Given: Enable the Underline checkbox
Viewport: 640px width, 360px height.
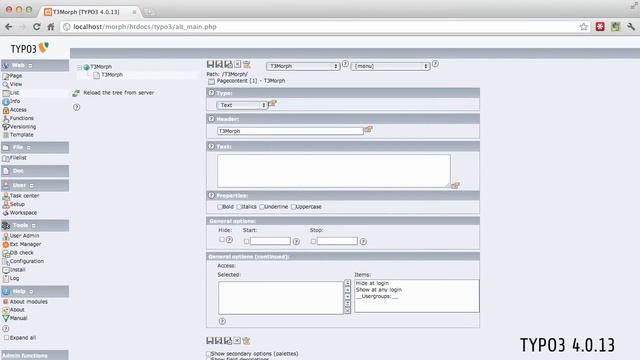Looking at the screenshot, I should point(262,207).
